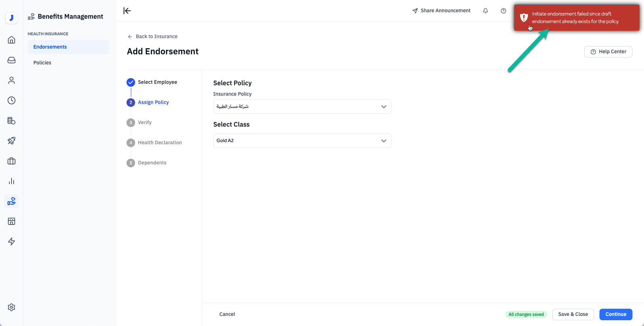
Task: Click the bar chart analytics icon
Action: point(11,181)
